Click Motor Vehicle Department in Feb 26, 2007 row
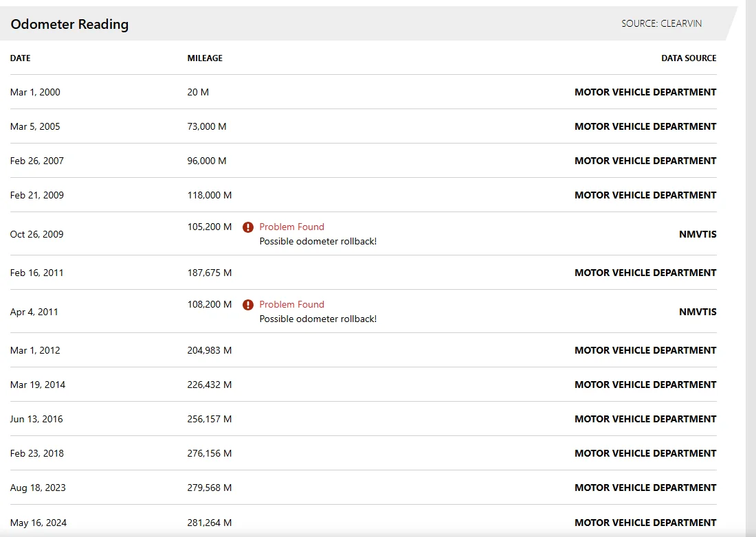 coord(645,161)
